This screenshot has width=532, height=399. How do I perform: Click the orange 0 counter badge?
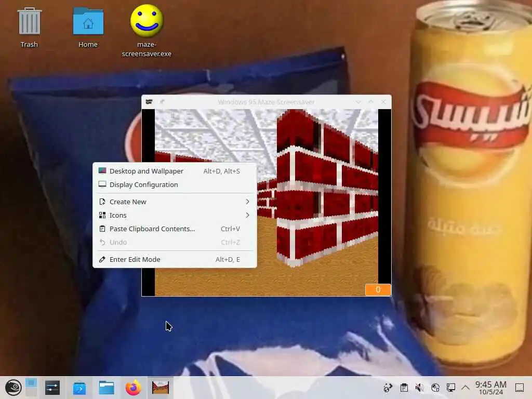pyautogui.click(x=378, y=290)
